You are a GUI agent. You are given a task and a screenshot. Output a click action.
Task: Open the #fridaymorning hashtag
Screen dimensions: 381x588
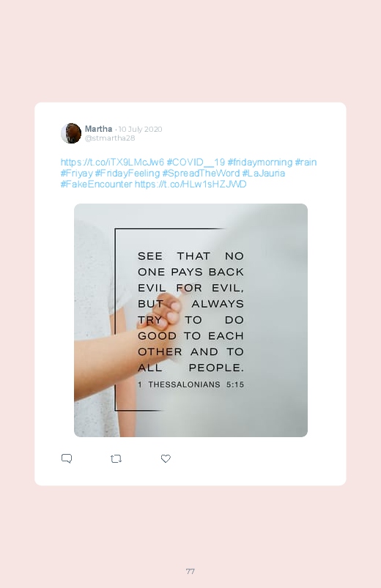(260, 162)
